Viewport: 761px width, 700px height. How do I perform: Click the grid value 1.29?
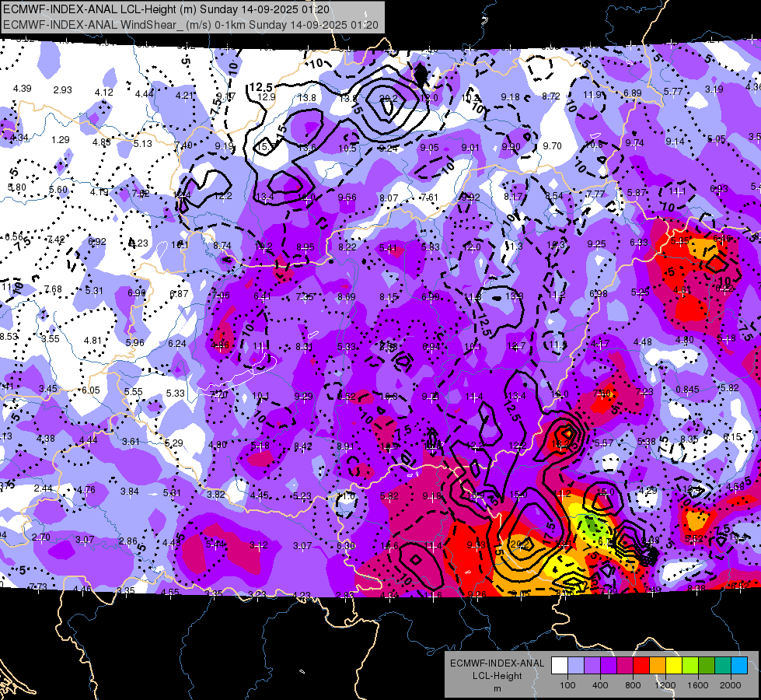[61, 140]
